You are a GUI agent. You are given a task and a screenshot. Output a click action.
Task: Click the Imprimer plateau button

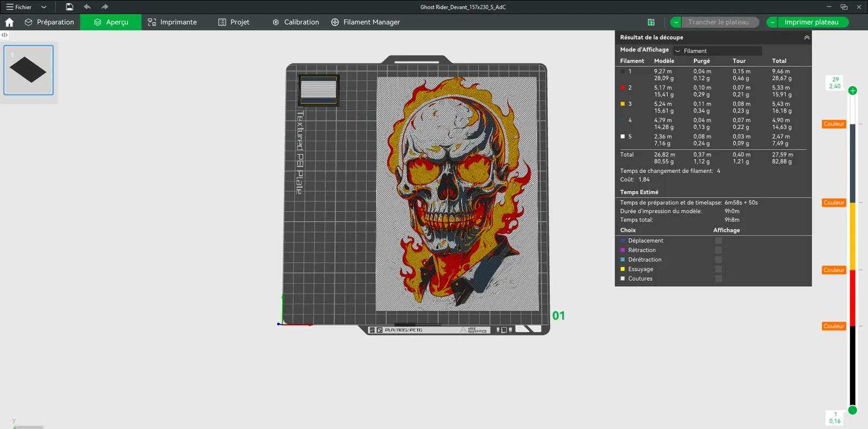tap(811, 22)
